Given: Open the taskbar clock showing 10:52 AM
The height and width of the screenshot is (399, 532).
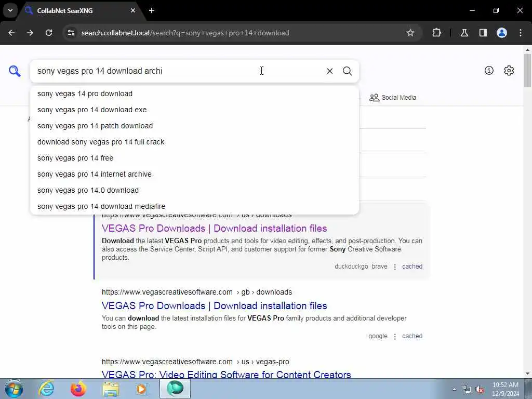Looking at the screenshot, I should [x=505, y=389].
